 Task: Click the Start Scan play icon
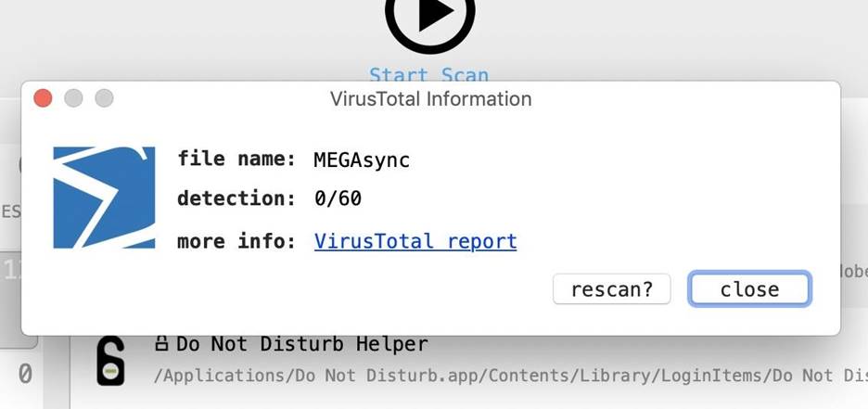click(x=429, y=17)
